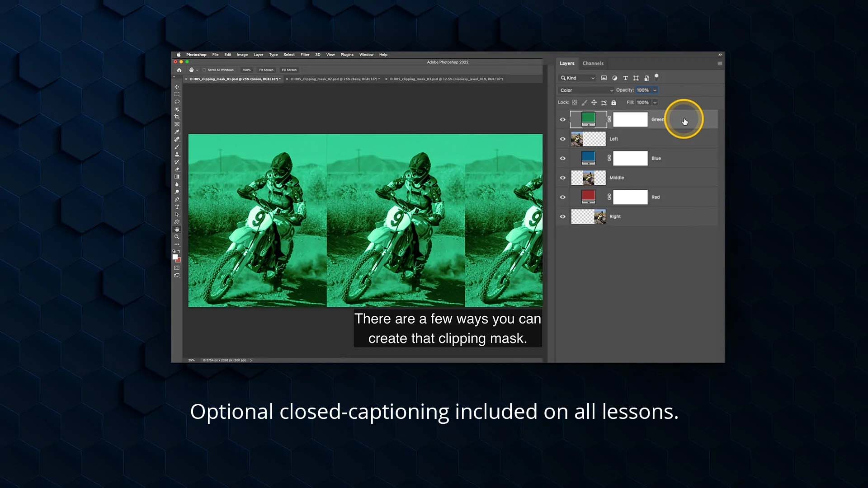Filter layers by type layers icon
868x488 pixels.
click(625, 78)
